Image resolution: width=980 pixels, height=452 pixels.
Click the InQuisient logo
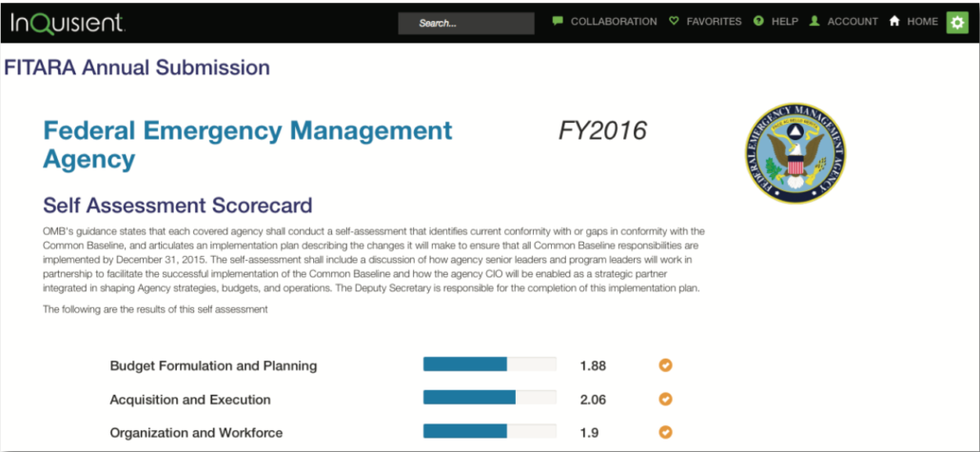click(69, 22)
